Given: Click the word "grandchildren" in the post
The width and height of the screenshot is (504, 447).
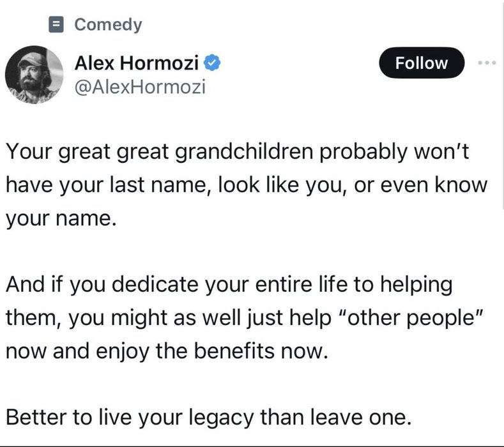Looking at the screenshot, I should (x=244, y=152).
